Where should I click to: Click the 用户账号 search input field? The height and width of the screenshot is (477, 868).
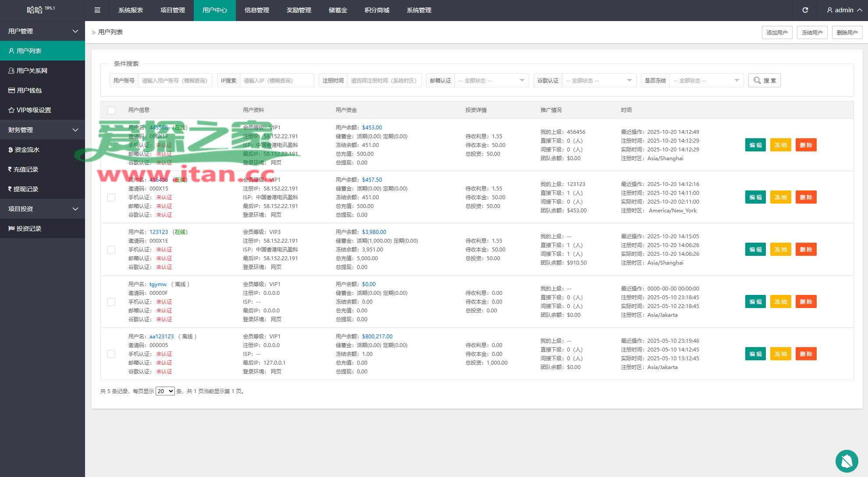tap(175, 80)
